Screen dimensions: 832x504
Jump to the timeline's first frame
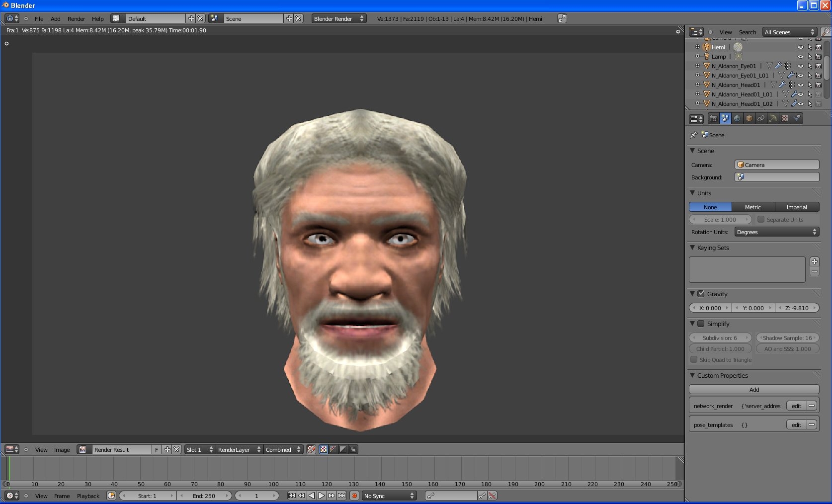[292, 496]
